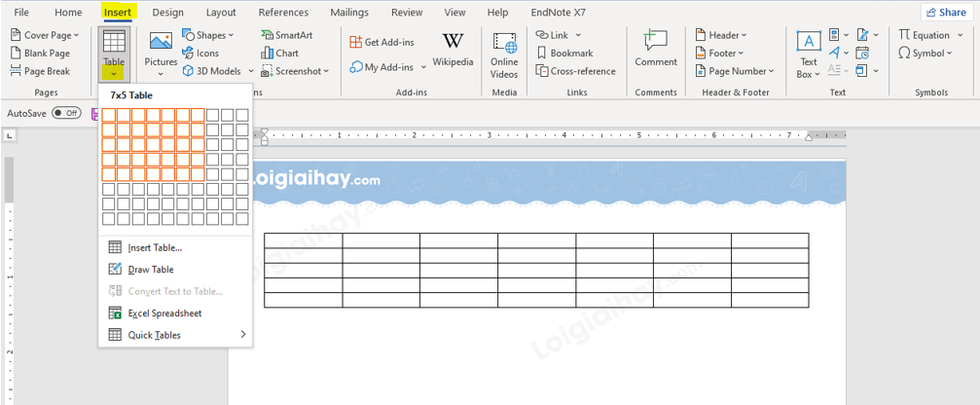
Task: Click top-left cell of table grid
Action: (109, 115)
